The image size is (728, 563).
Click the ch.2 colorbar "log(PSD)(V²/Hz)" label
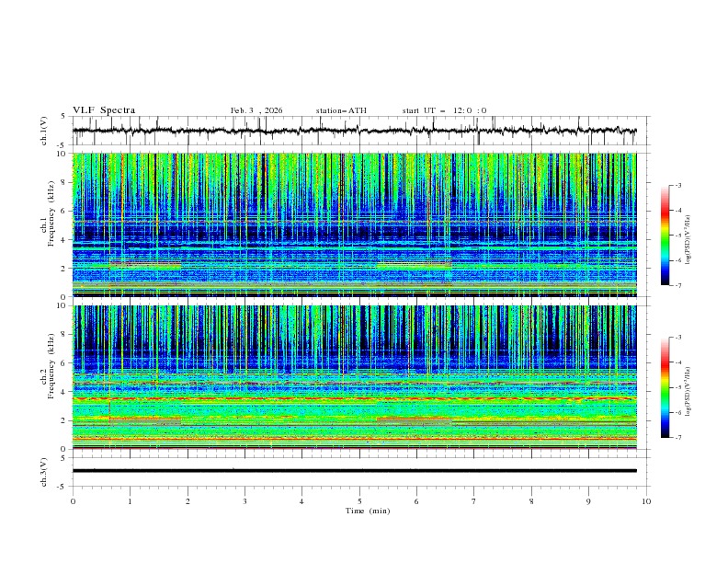tap(688, 391)
